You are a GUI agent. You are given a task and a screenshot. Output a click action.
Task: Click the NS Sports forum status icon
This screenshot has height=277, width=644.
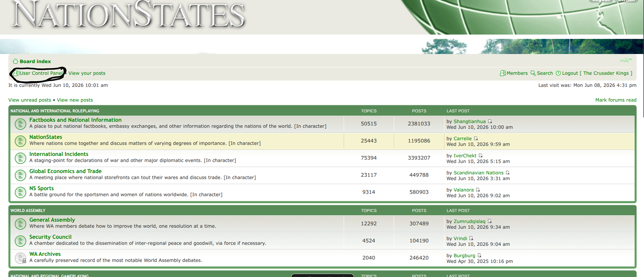coord(20,192)
